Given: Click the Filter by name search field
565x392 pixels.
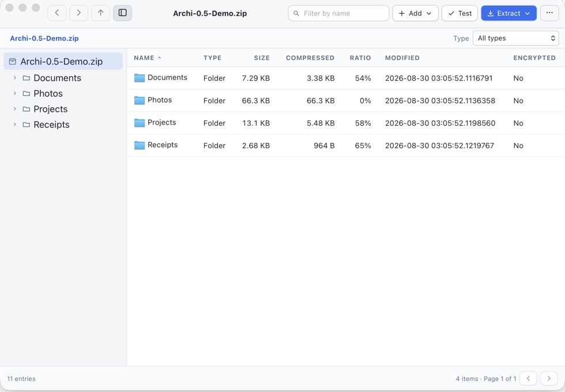Looking at the screenshot, I should click(338, 13).
